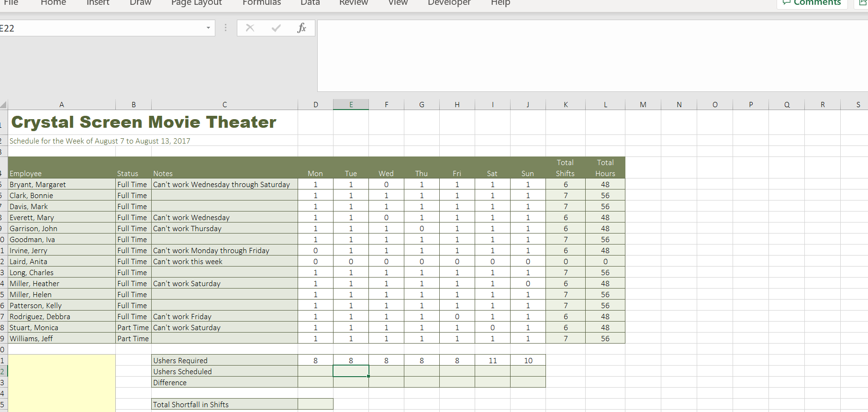Select the cell 'Bryant, Margaret'
This screenshot has height=412, width=868.
[x=62, y=184]
